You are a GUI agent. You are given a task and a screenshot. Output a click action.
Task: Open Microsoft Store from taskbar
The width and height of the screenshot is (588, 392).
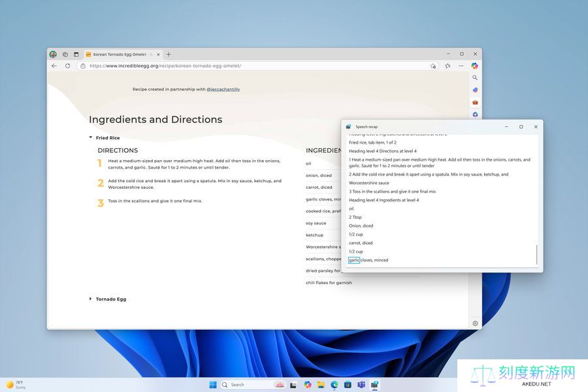click(348, 385)
